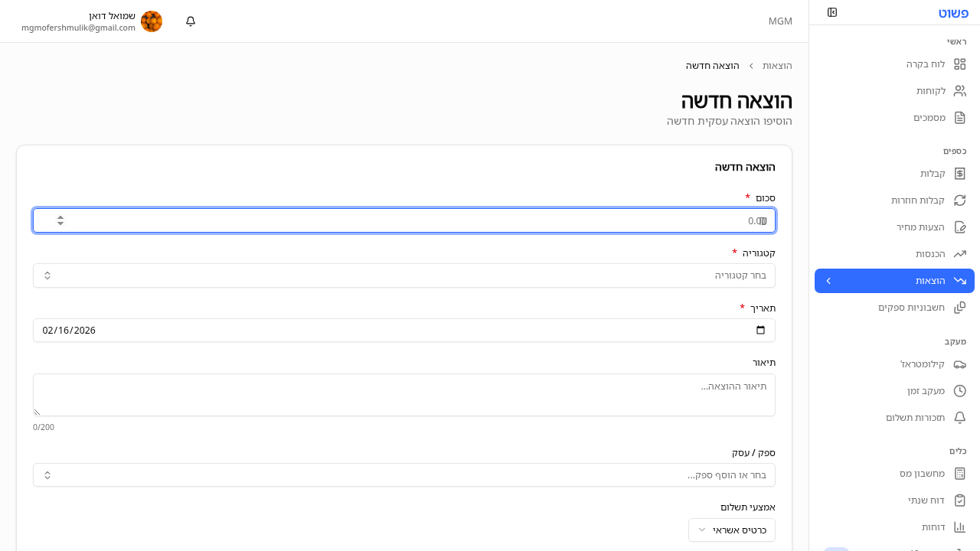Open the מסמכים documents icon

(x=960, y=118)
